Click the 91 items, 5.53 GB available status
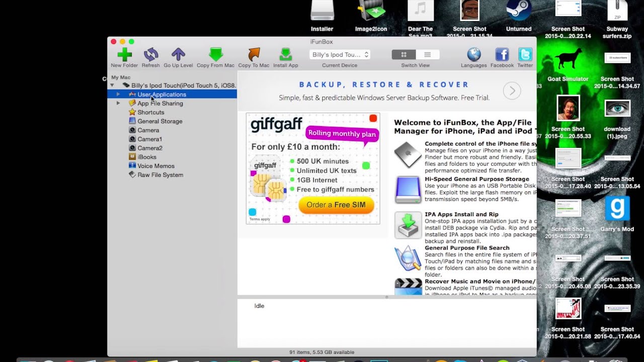 (x=322, y=352)
